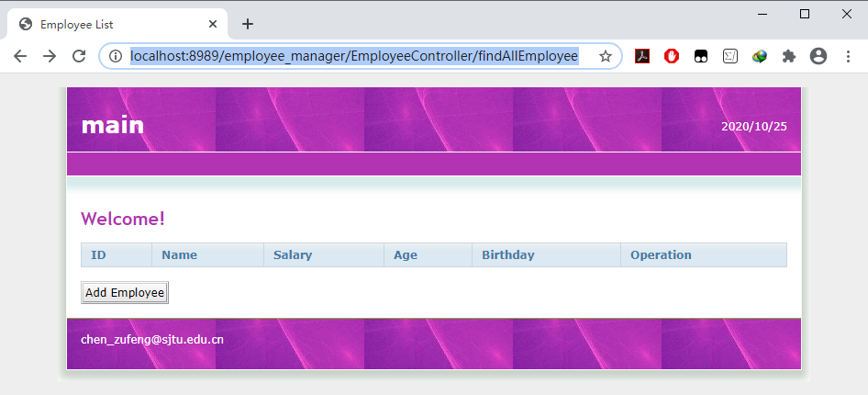Click the Add Employee button

(x=125, y=292)
